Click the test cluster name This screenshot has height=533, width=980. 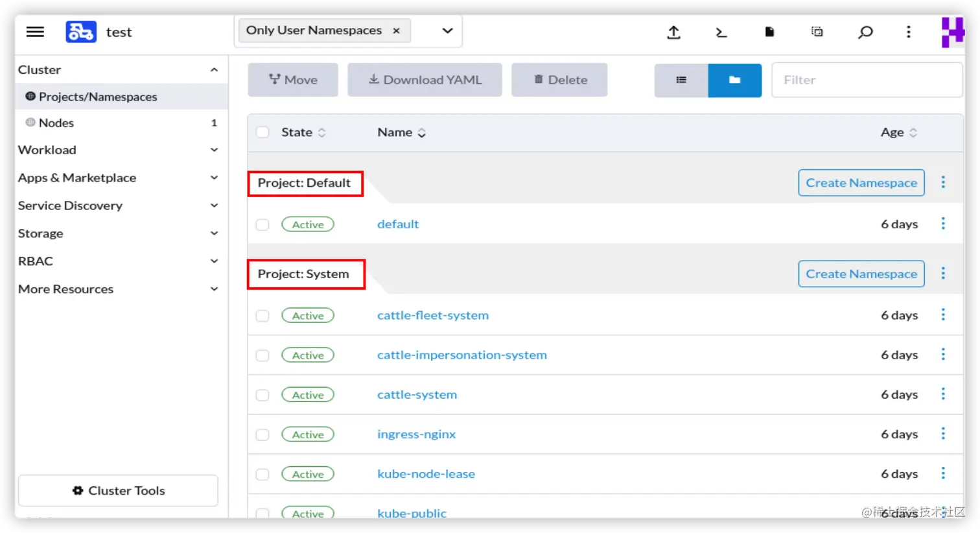[119, 32]
